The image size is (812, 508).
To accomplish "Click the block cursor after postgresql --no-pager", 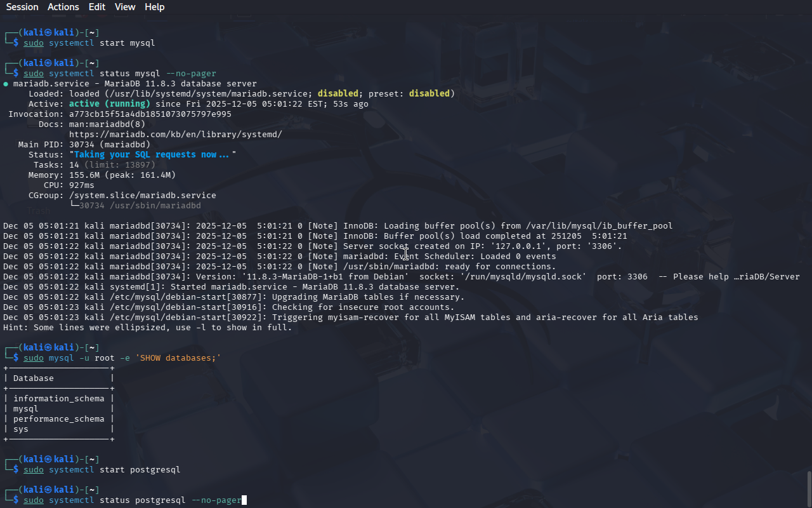I will tap(244, 500).
